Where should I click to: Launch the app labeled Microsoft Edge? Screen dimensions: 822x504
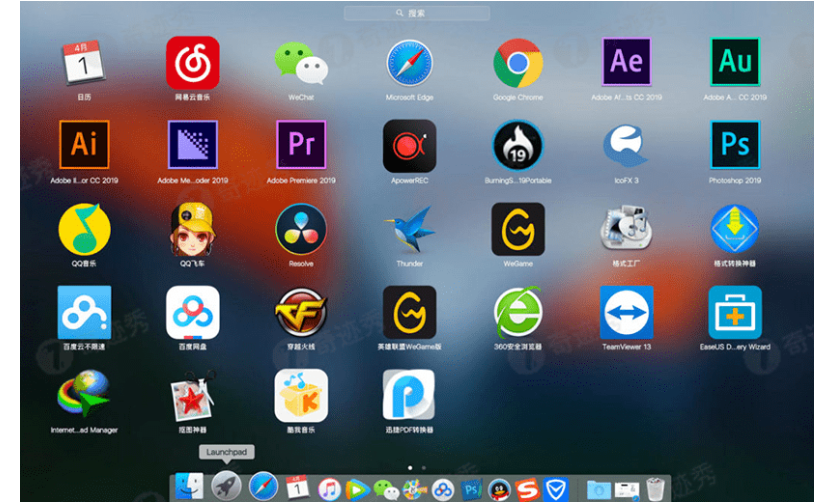click(409, 62)
